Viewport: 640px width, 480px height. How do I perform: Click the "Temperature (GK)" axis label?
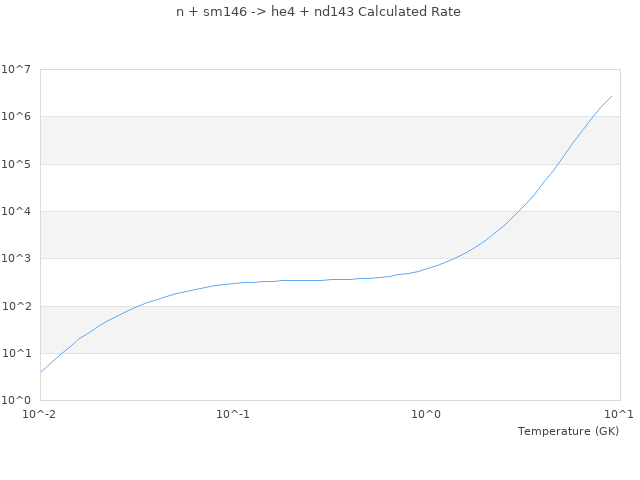[x=568, y=431]
